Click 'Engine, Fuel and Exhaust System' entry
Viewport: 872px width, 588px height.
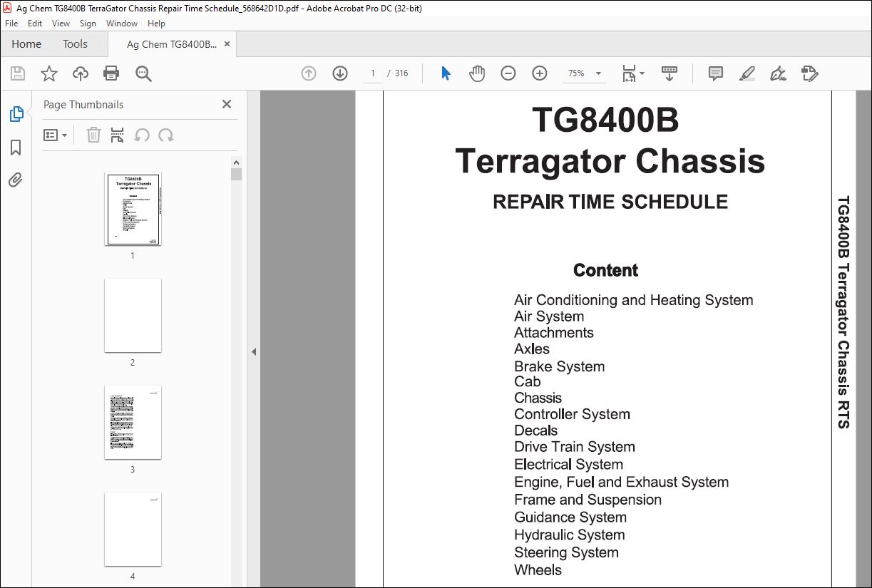tap(621, 483)
